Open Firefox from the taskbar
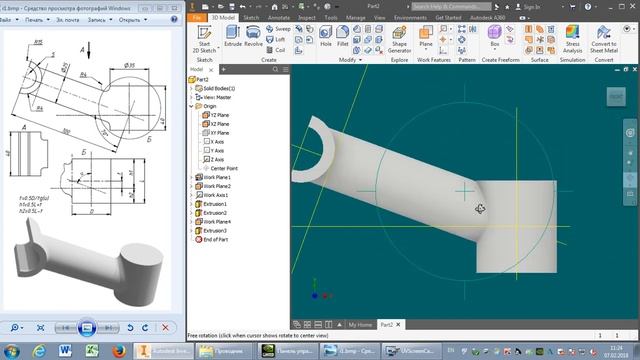 [119, 351]
